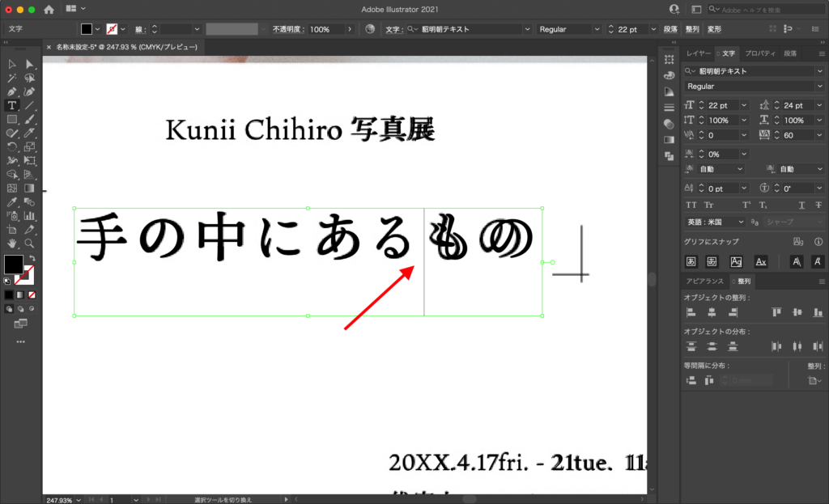Open font style Regular dropdown in panel
This screenshot has height=504, width=829.
point(819,86)
